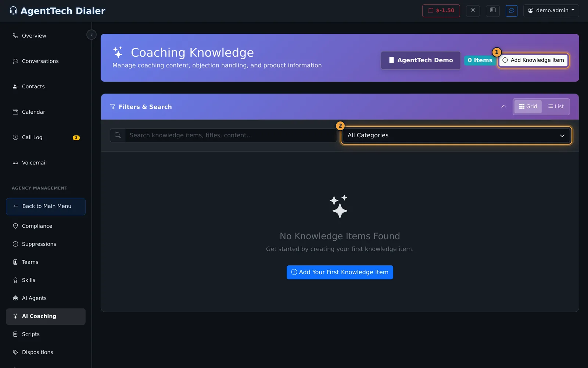Screen dimensions: 588x368
Task: Open the AI Agents page
Action: tap(46, 298)
